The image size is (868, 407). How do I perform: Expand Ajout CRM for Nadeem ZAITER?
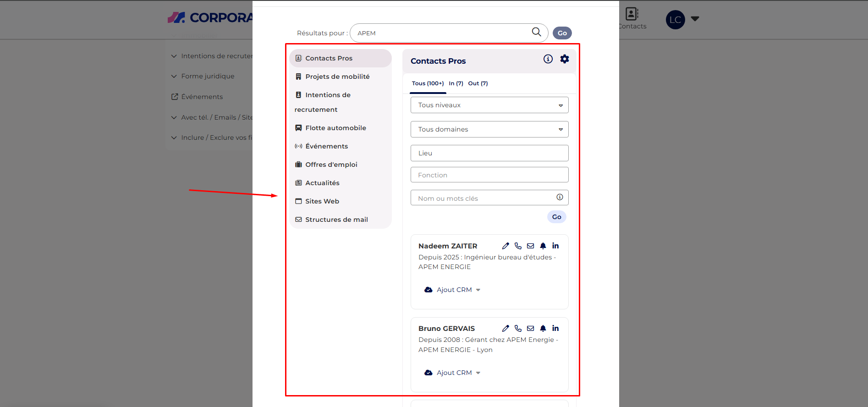click(454, 290)
